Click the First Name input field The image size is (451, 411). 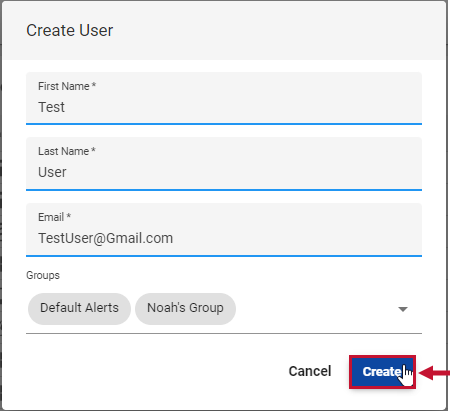224,99
